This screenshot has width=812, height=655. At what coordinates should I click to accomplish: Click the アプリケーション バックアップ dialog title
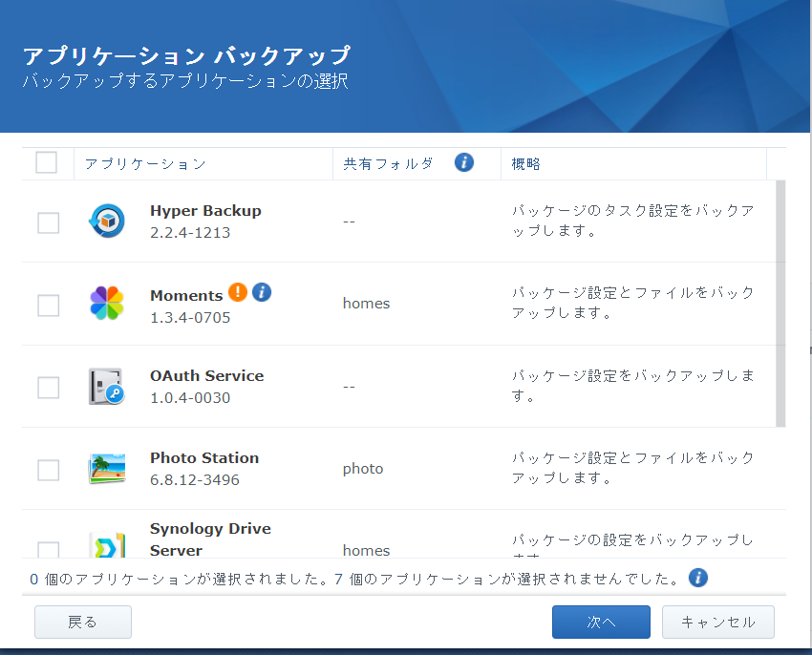[187, 56]
